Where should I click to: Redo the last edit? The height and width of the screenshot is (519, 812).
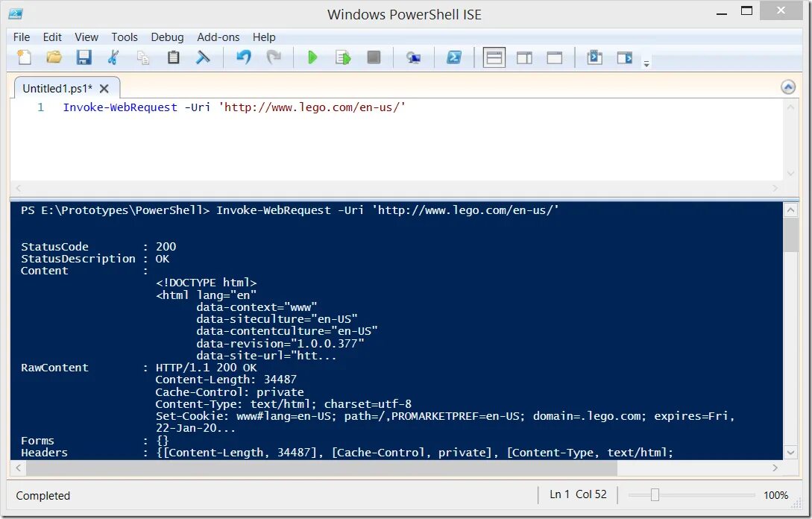point(274,57)
